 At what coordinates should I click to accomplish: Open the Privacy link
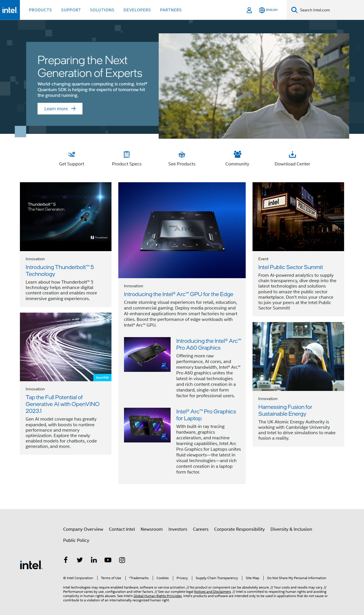point(182,578)
